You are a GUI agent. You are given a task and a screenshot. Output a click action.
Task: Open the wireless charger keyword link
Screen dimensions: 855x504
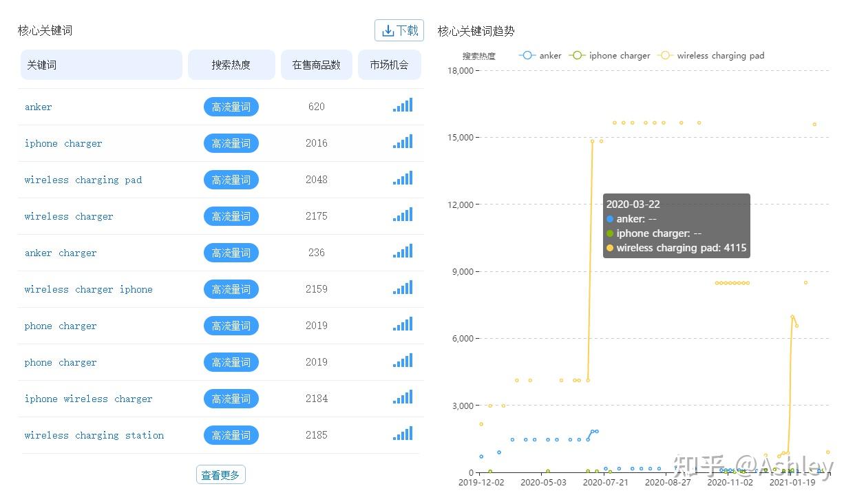[x=69, y=216]
